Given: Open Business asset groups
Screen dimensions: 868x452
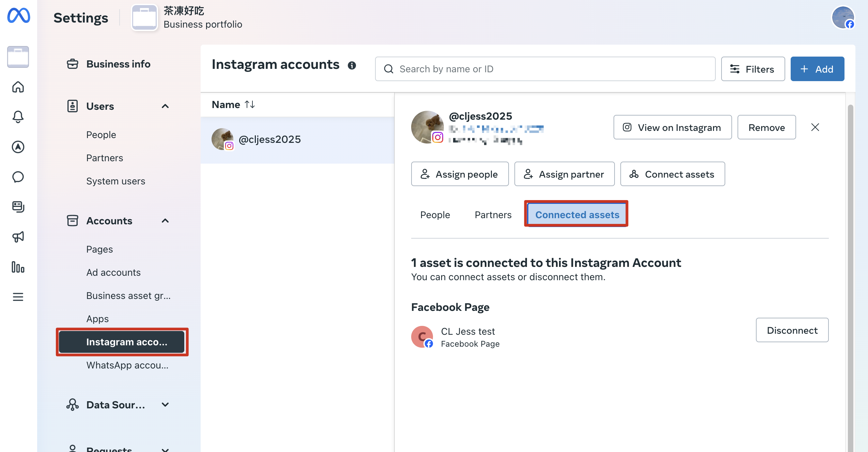Looking at the screenshot, I should coord(128,296).
